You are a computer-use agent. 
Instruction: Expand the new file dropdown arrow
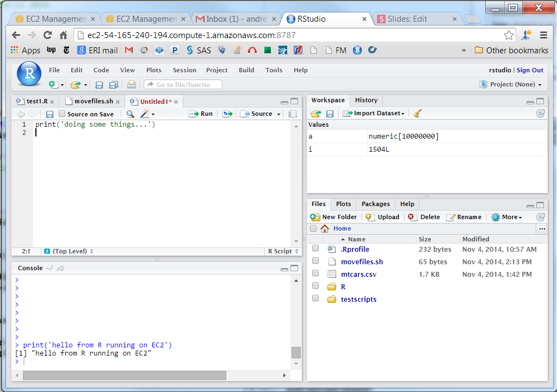(62, 85)
